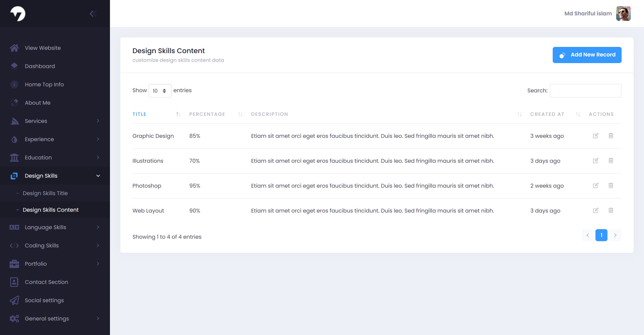Go to Dashboard menu item
Viewport: 644px width, 335px height.
pyautogui.click(x=55, y=66)
